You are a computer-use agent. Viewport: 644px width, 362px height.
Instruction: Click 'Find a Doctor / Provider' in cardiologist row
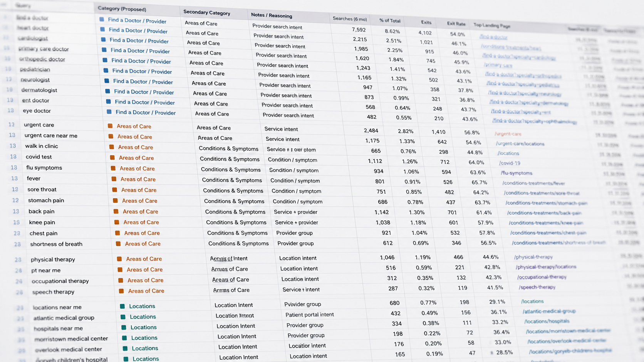click(139, 40)
